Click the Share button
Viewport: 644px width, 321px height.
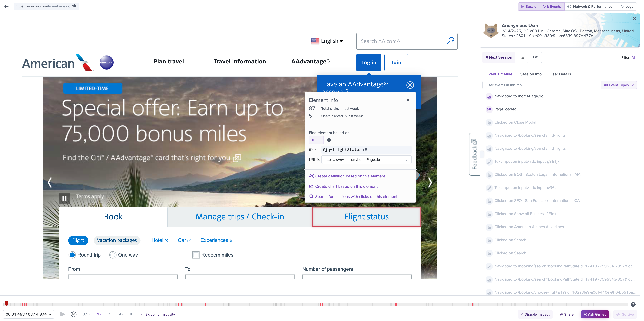(x=566, y=314)
